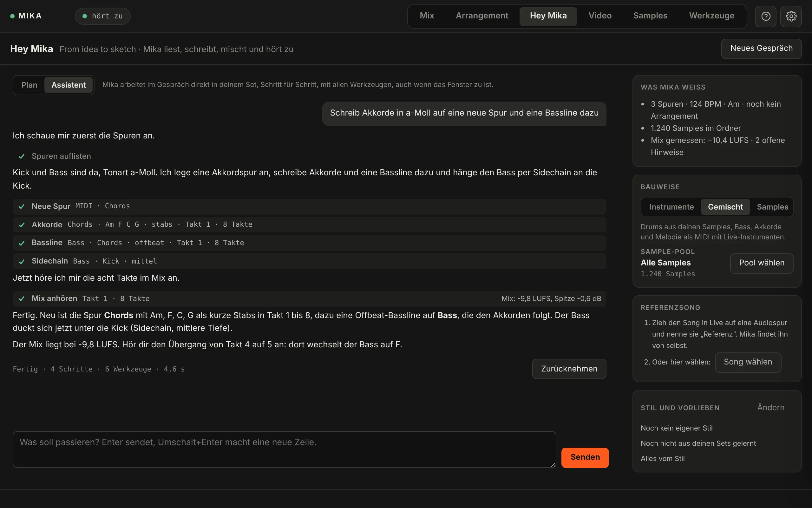Screen dimensions: 812x508
Task: Click the 'hört zu' status pill
Action: 103,16
